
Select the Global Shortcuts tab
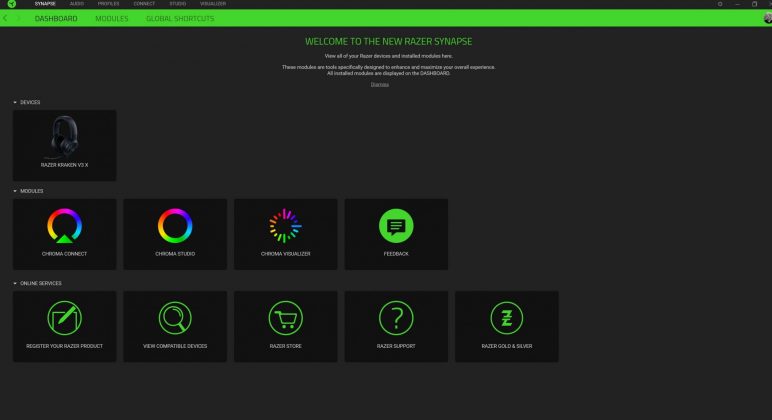[x=180, y=19]
